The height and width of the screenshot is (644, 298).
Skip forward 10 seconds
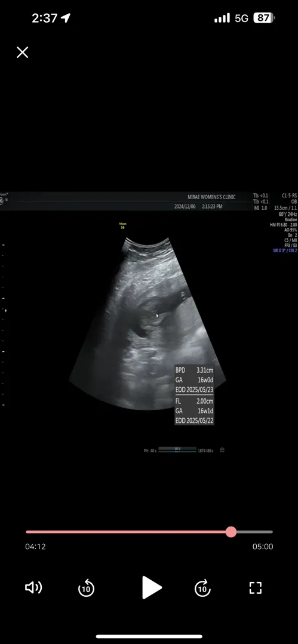(x=202, y=588)
